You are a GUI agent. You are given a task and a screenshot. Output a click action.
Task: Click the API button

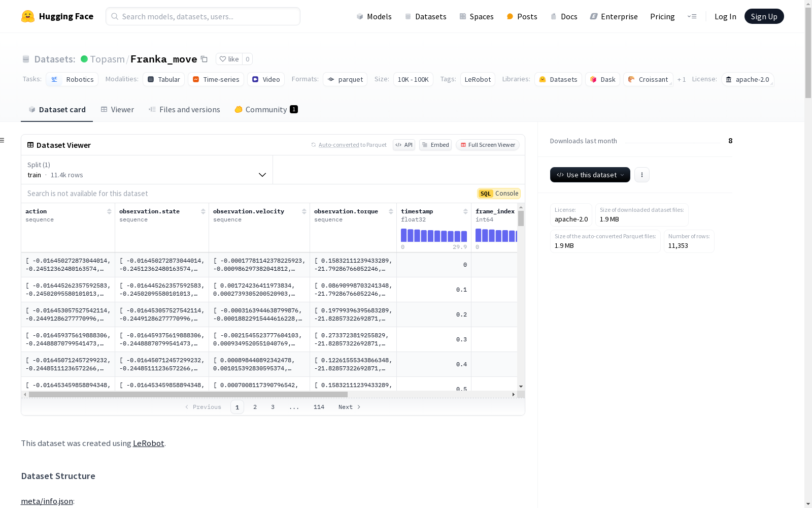point(404,145)
